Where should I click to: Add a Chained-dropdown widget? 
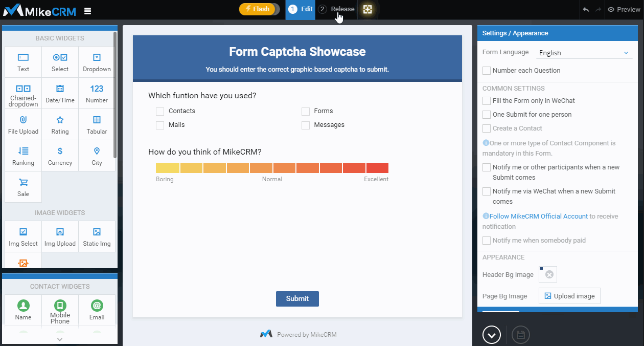point(23,93)
